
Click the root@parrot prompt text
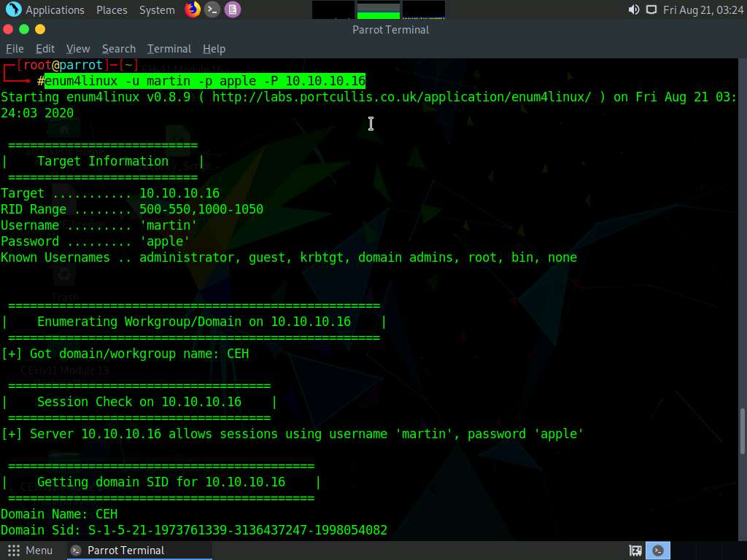coord(63,65)
